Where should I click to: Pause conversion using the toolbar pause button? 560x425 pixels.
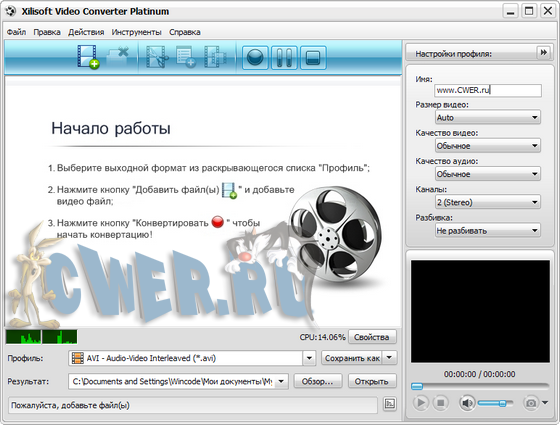284,58
